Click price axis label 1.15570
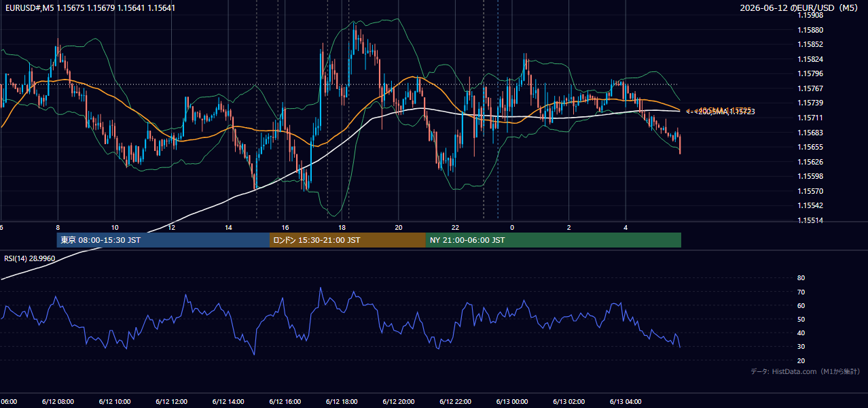This screenshot has height=408, width=868. [x=811, y=191]
